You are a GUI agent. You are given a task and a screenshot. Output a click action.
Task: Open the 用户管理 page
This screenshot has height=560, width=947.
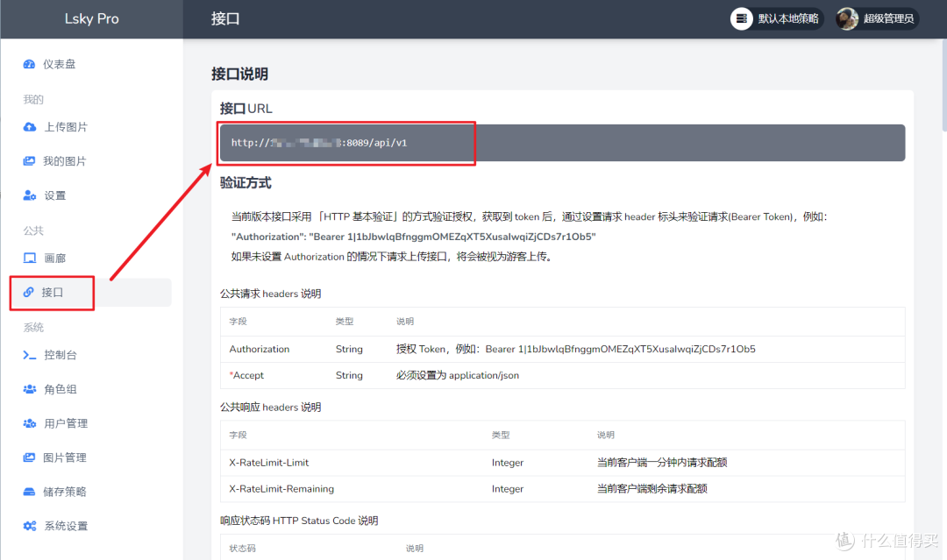point(90,423)
